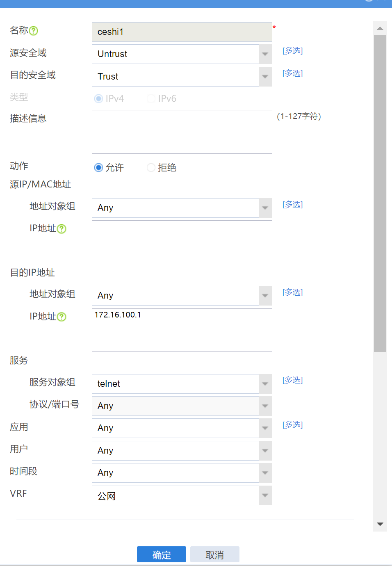Select the 拒绝 action radio button

tap(151, 168)
